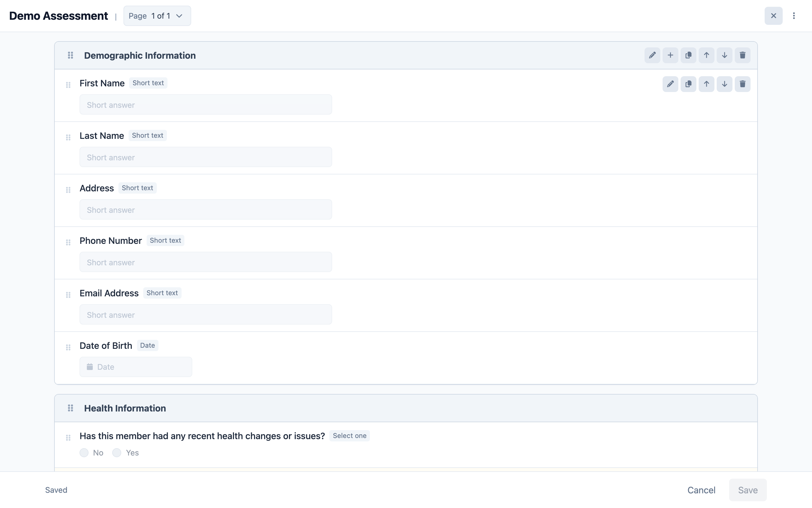Click the Address short answer field
This screenshot has width=812, height=508.
click(x=206, y=209)
